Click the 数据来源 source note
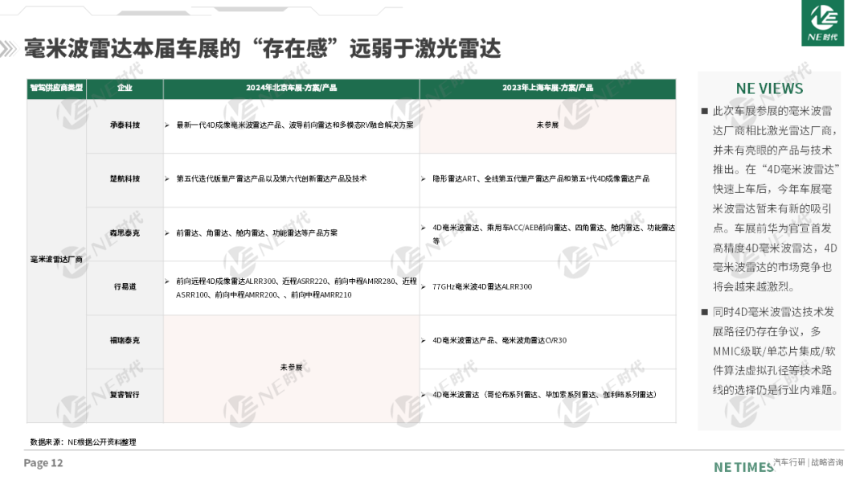 (x=83, y=442)
